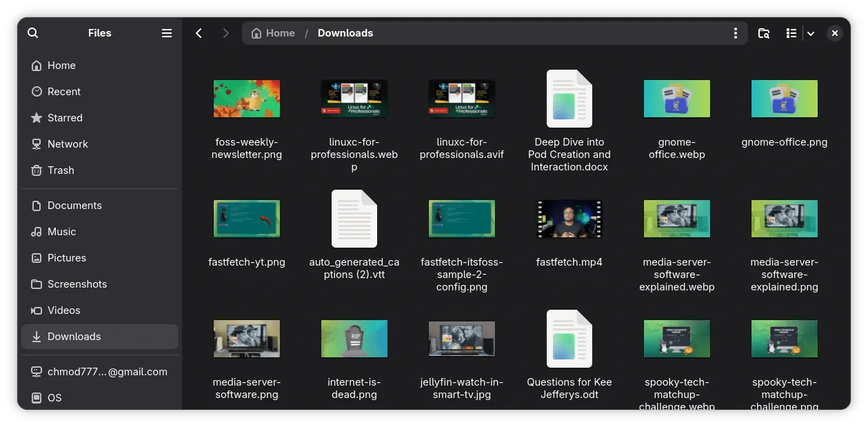This screenshot has height=427, width=868.
Task: Open Screenshots in the sidebar
Action: (x=100, y=284)
